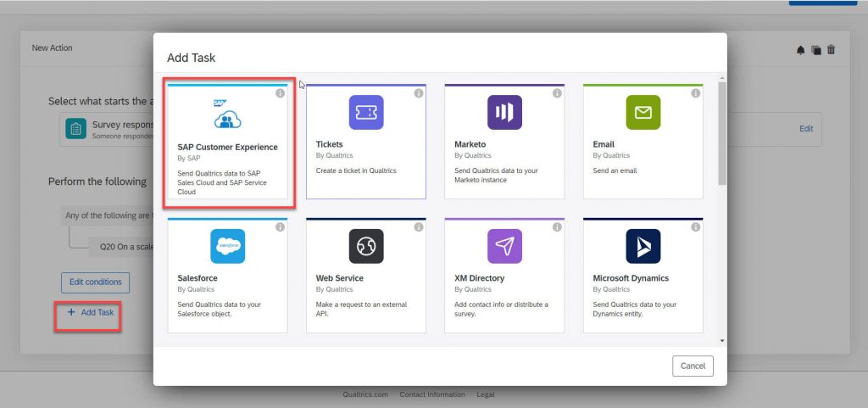Open info icon on XM Directory card
Image resolution: width=868 pixels, height=408 pixels.
(x=557, y=227)
